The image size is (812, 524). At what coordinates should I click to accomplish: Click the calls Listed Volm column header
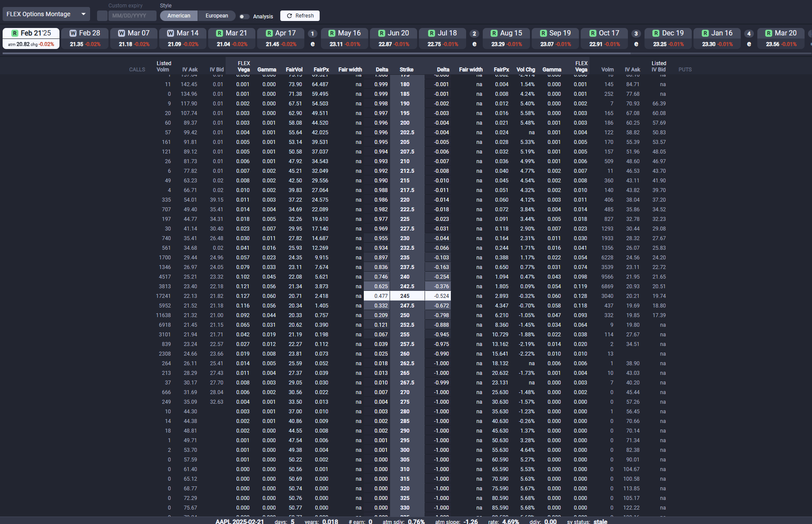[x=164, y=66]
